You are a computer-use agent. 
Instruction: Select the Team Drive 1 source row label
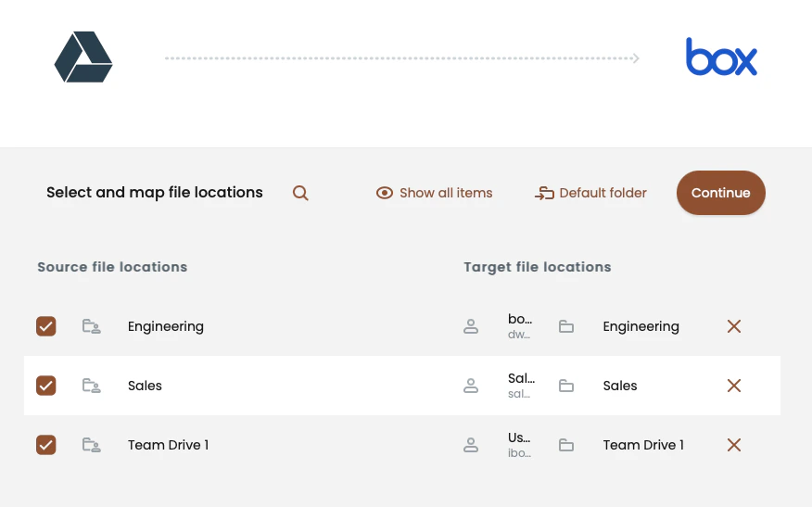[x=168, y=445]
